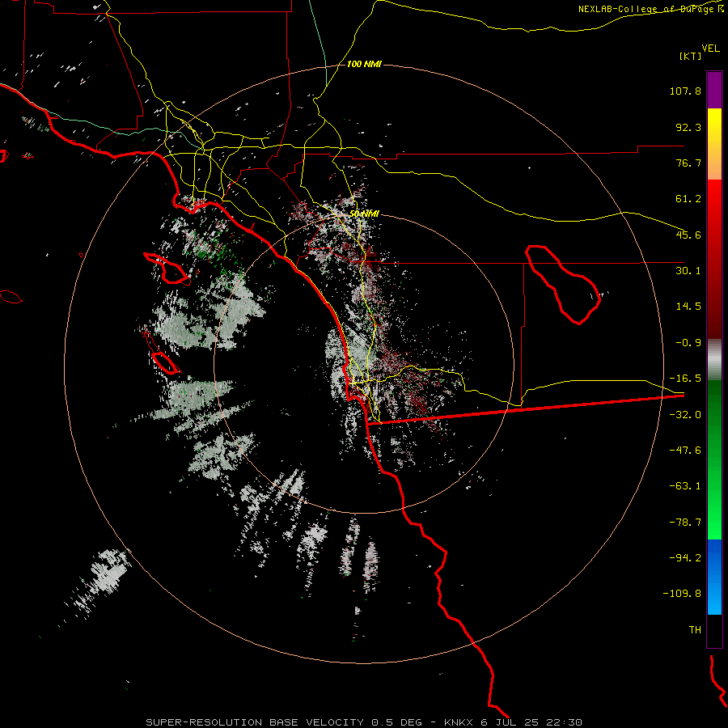Click the -16.5 legend value
Screen dimensions: 728x728
(685, 379)
